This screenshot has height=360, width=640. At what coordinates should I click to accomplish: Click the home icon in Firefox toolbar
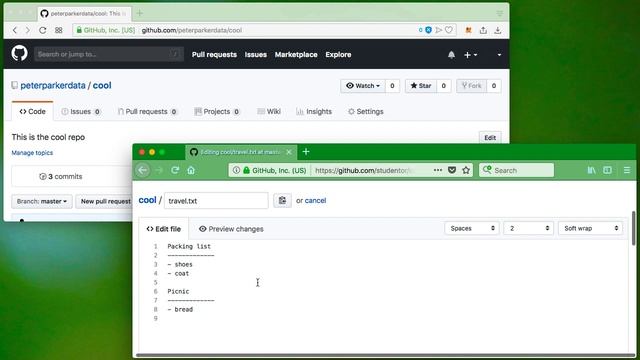pos(191,170)
